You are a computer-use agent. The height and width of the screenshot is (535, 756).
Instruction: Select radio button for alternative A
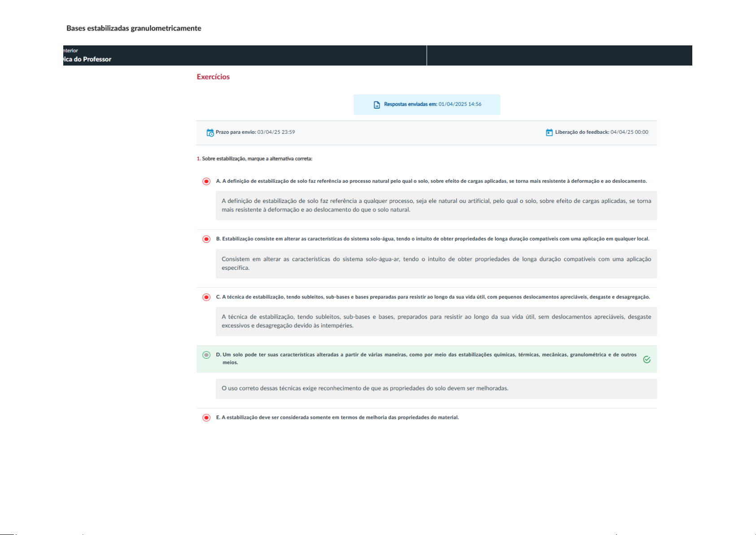point(206,181)
